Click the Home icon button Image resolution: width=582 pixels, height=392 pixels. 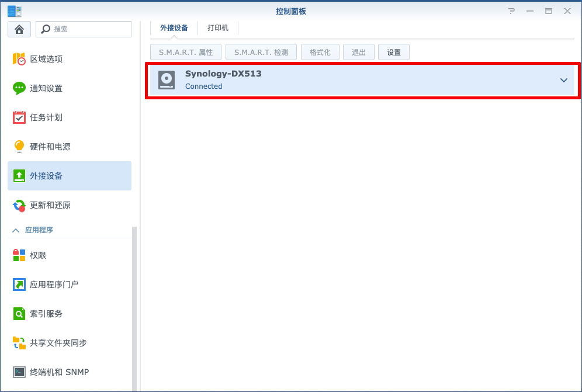(x=19, y=29)
